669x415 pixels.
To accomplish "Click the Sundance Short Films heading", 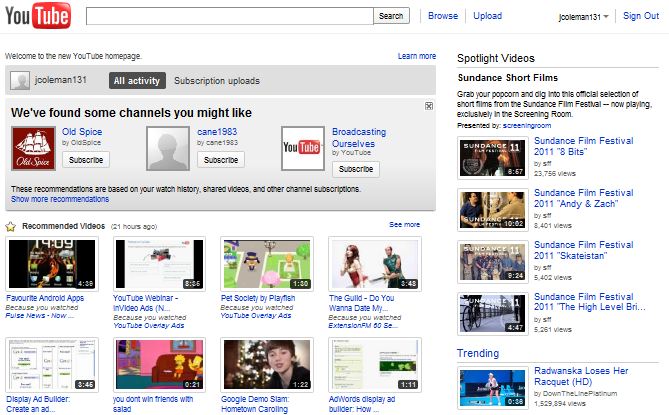I will [508, 78].
